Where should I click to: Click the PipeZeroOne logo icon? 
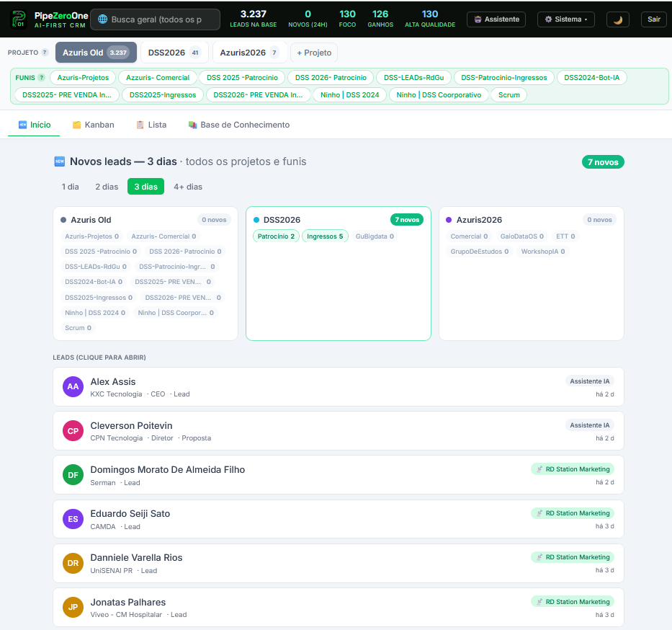pos(19,19)
